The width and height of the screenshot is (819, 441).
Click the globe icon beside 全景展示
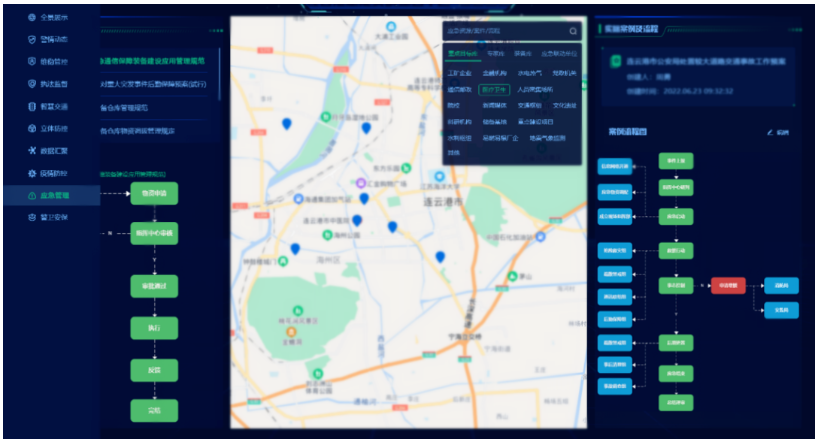click(31, 18)
